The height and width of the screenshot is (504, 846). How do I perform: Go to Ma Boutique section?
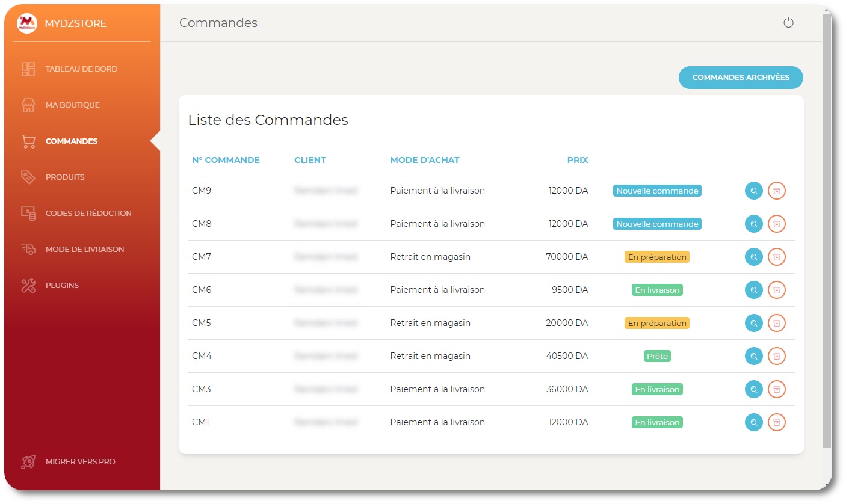[x=72, y=105]
